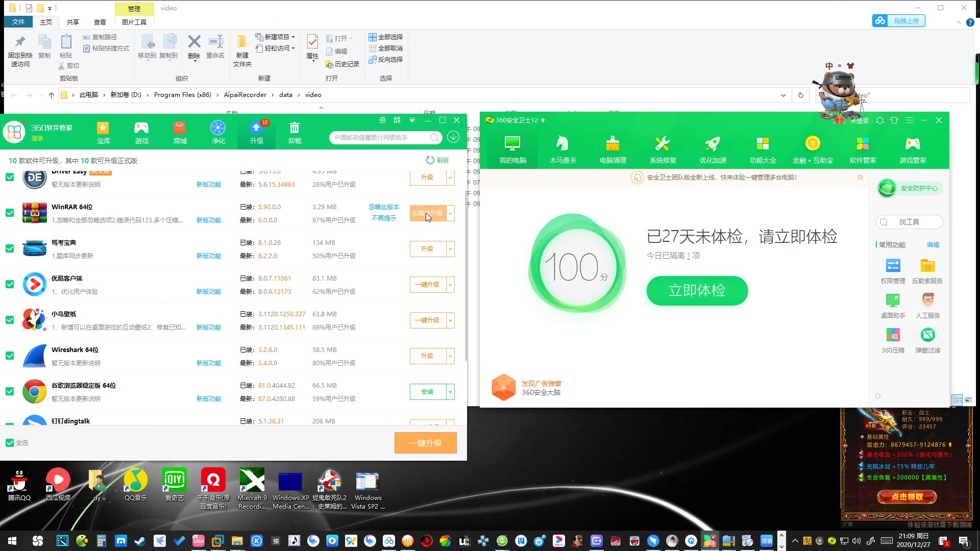Click the 升级 tab in 360软件管家
Screen dimensions: 980x551
pos(256,133)
